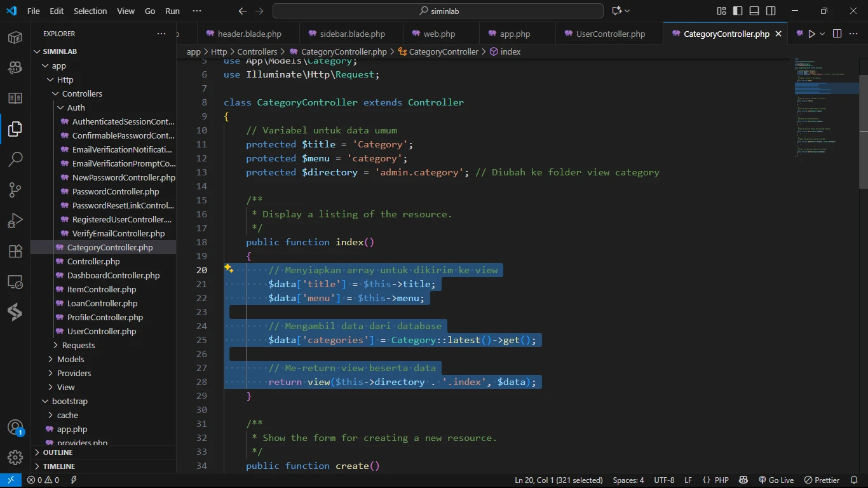Click the Prettier status bar button

tap(822, 480)
